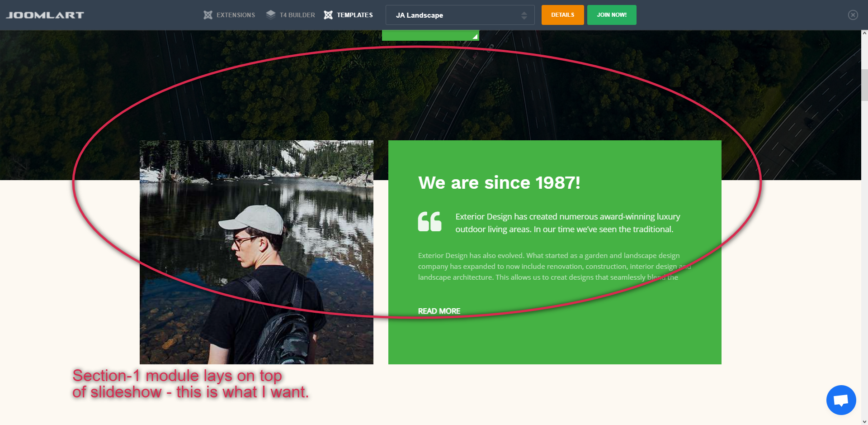Open the Extensions menu

[229, 15]
